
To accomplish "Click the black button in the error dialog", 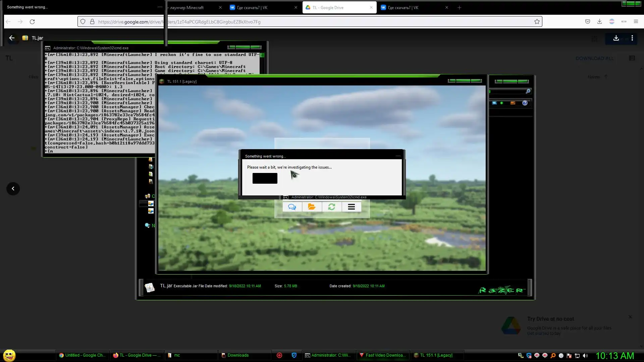I will click(x=265, y=178).
